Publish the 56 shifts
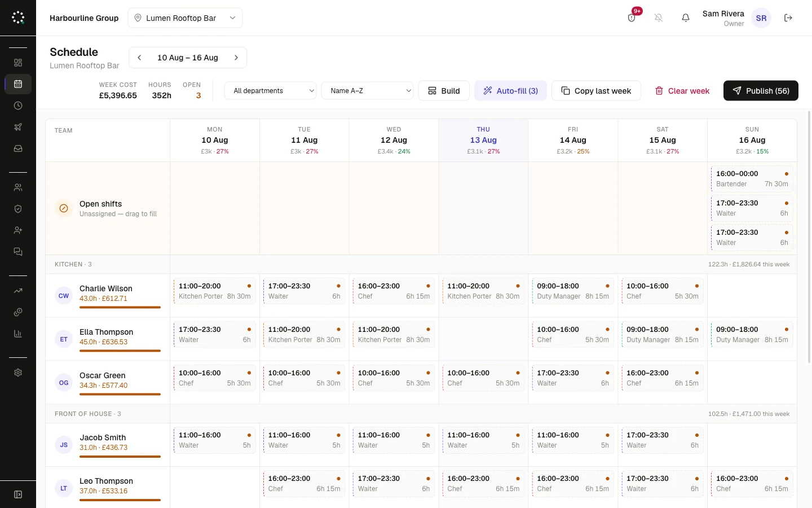 point(761,91)
